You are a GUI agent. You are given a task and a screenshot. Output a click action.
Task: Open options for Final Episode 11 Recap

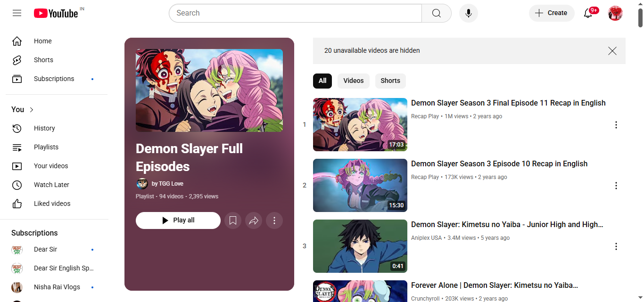(616, 125)
